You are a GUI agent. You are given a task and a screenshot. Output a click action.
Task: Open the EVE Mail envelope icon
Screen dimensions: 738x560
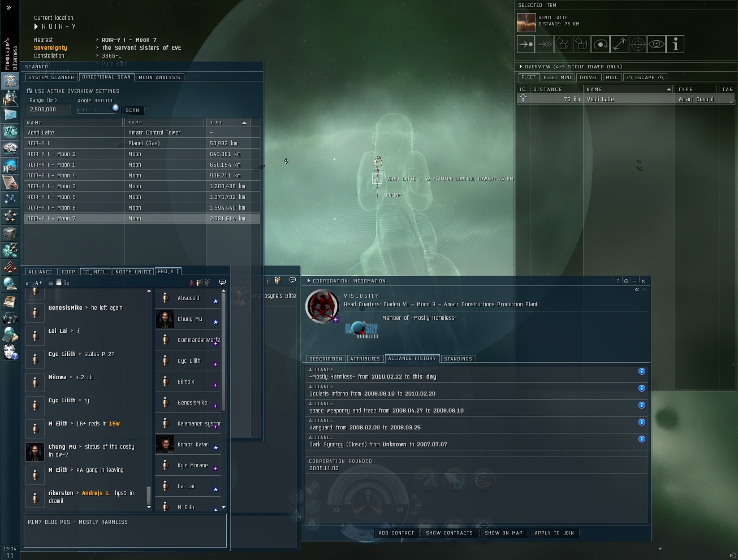[x=10, y=114]
